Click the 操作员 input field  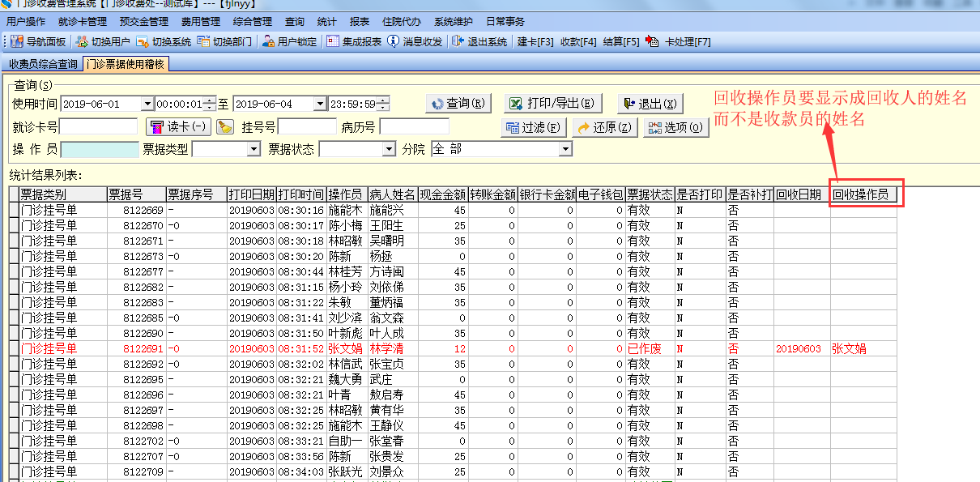[100, 150]
